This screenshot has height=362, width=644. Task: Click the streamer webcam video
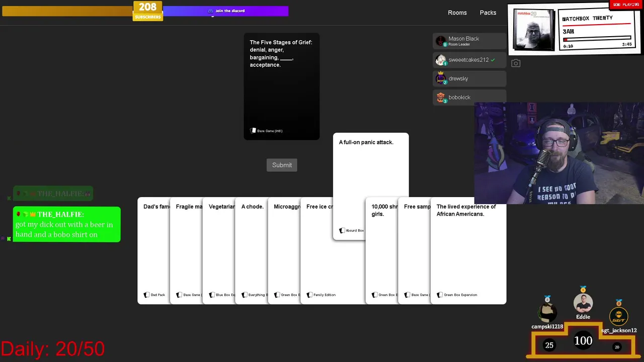tap(559, 153)
